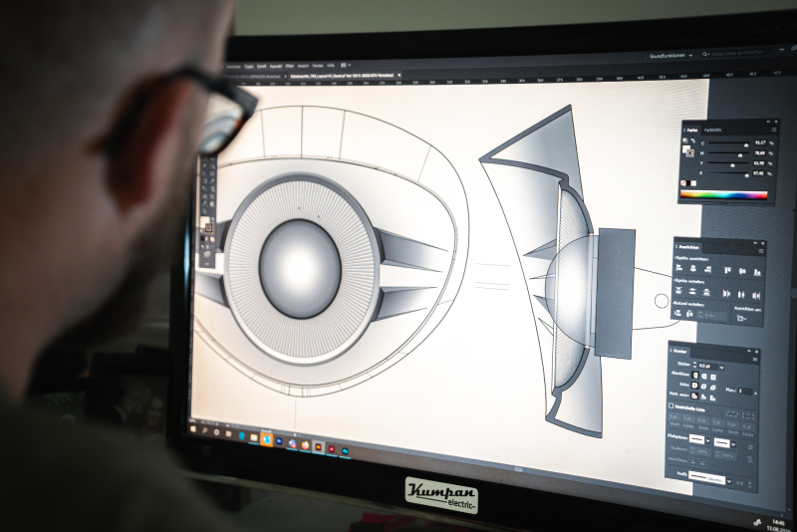
Task: Click horizontal distribute right icon
Action: [x=756, y=296]
